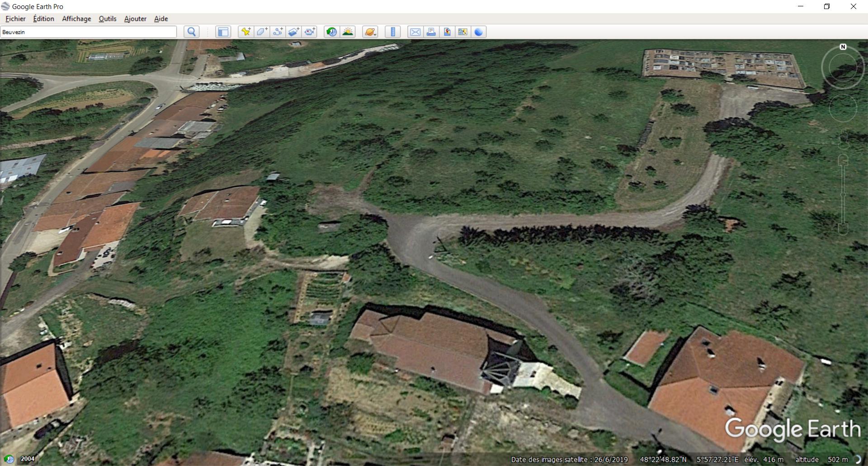The height and width of the screenshot is (466, 868).
Task: Click the imagery date 26/6/2019 text
Action: (x=611, y=459)
